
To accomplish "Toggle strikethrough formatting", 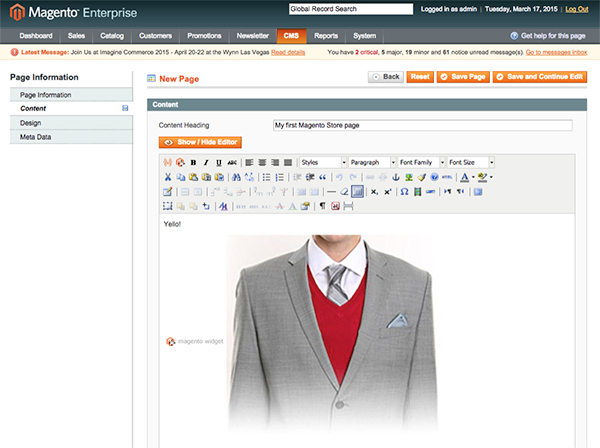I will pos(232,162).
